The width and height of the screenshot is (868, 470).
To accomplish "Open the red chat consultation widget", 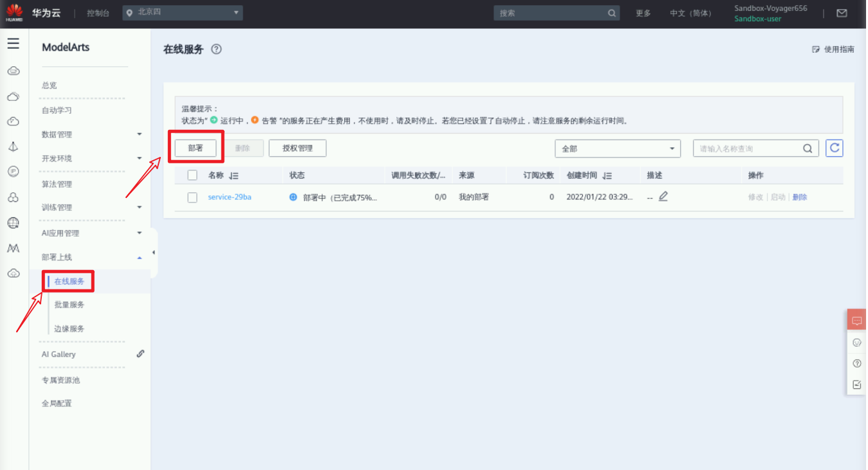I will pyautogui.click(x=856, y=320).
